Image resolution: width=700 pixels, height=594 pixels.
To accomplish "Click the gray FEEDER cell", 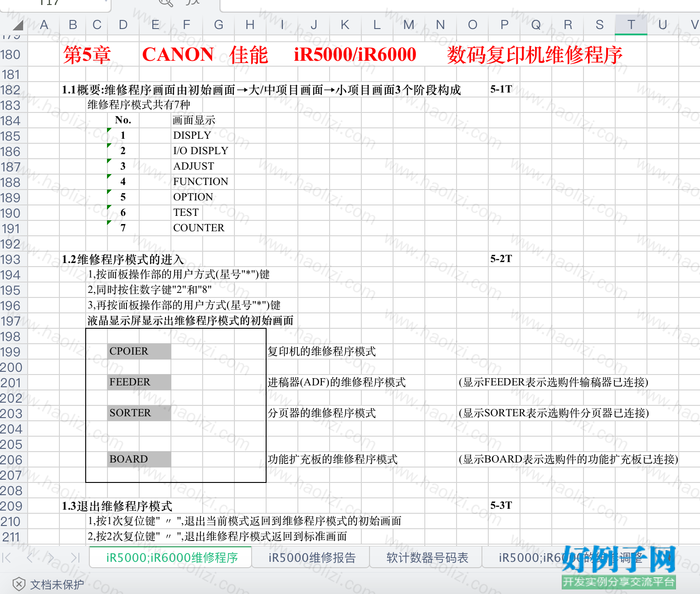I will pyautogui.click(x=139, y=382).
